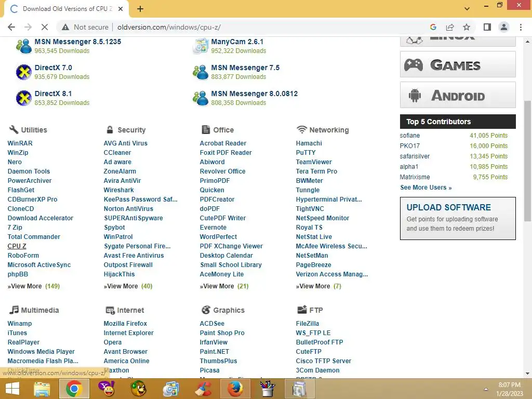Open the sofiane contributor profile
532x399 pixels.
click(410, 136)
